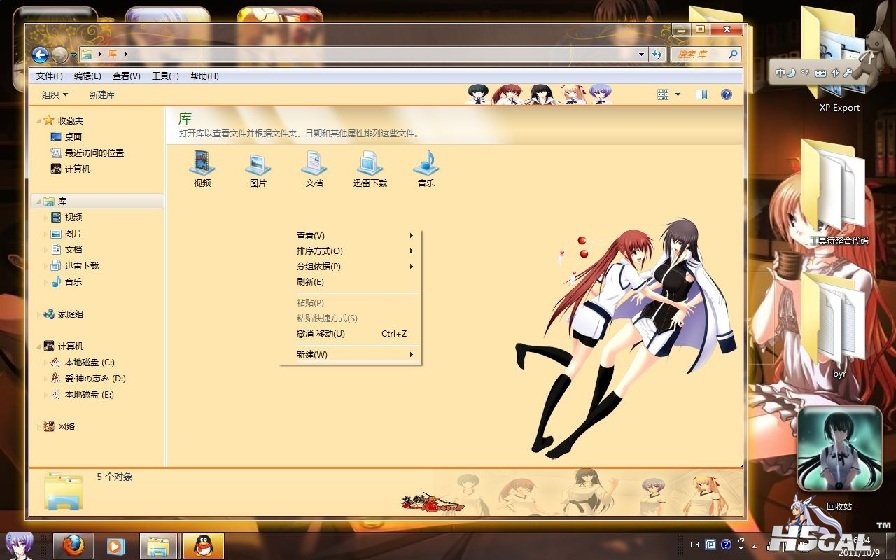Click the magnifier icon in search box
This screenshot has height=560, width=896.
tap(733, 54)
